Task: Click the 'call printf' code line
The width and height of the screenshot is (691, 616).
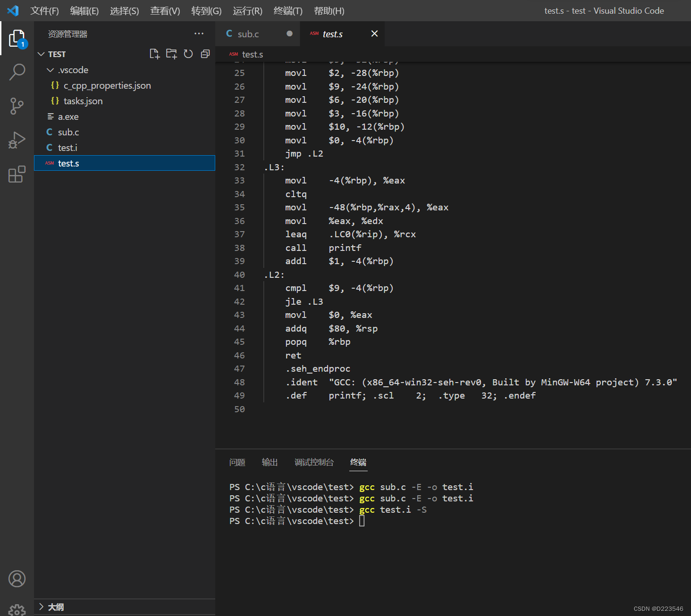Action: [323, 248]
